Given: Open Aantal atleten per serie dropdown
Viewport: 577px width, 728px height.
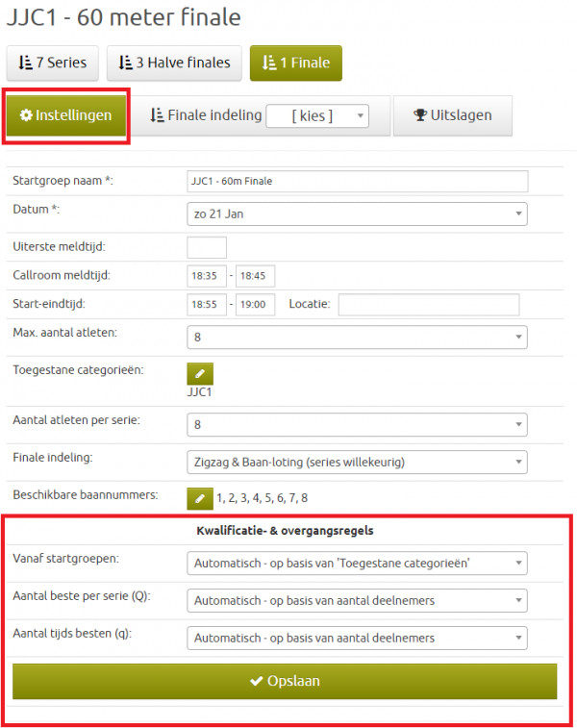Looking at the screenshot, I should [x=357, y=424].
